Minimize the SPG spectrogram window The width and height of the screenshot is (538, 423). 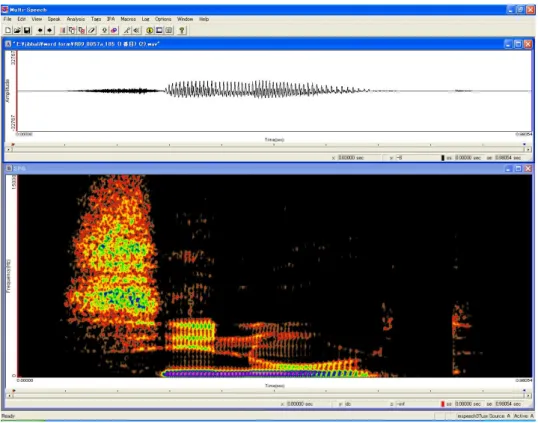[x=509, y=168]
